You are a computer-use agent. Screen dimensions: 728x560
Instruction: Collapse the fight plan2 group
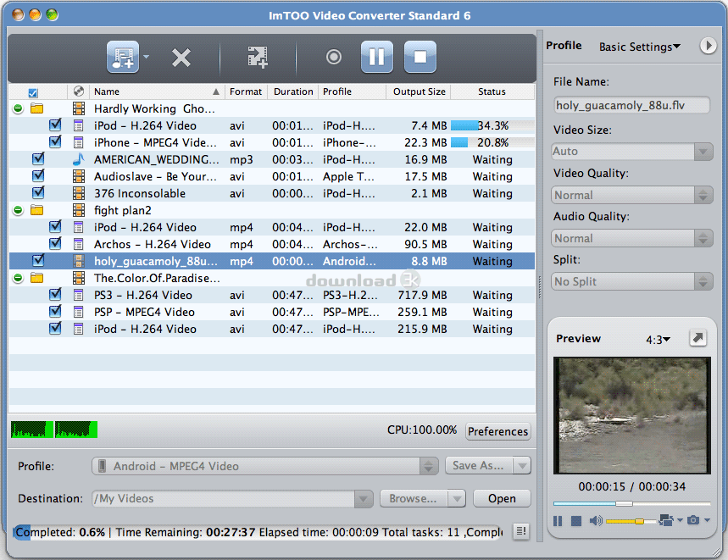(x=18, y=210)
